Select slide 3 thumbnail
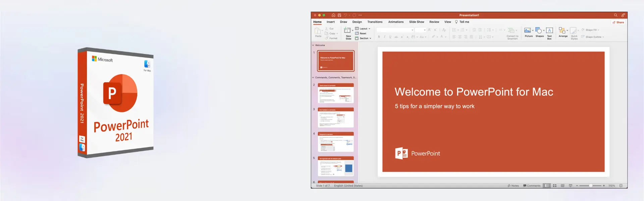644x201 pixels. [336, 118]
